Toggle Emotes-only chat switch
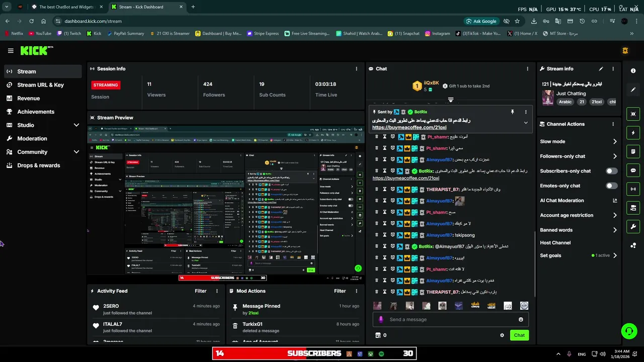This screenshot has width=644, height=362. 611,186
